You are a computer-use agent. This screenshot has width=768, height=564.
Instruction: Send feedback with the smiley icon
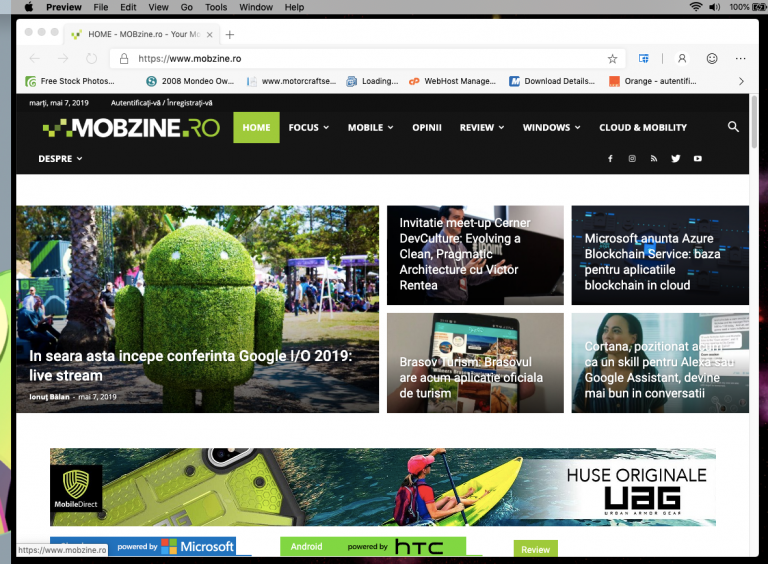coord(712,59)
